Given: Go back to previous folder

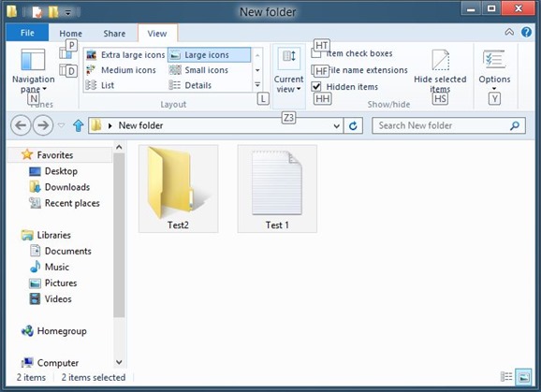Looking at the screenshot, I should tap(21, 125).
